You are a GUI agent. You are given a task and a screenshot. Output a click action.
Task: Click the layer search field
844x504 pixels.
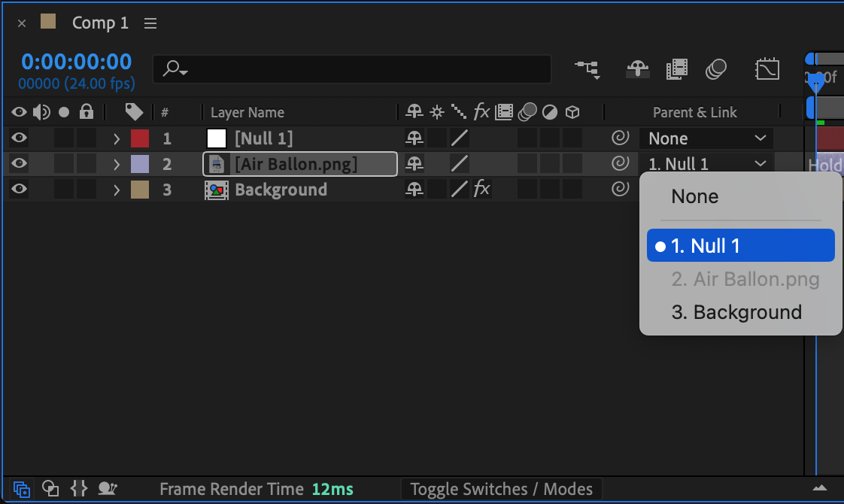352,69
